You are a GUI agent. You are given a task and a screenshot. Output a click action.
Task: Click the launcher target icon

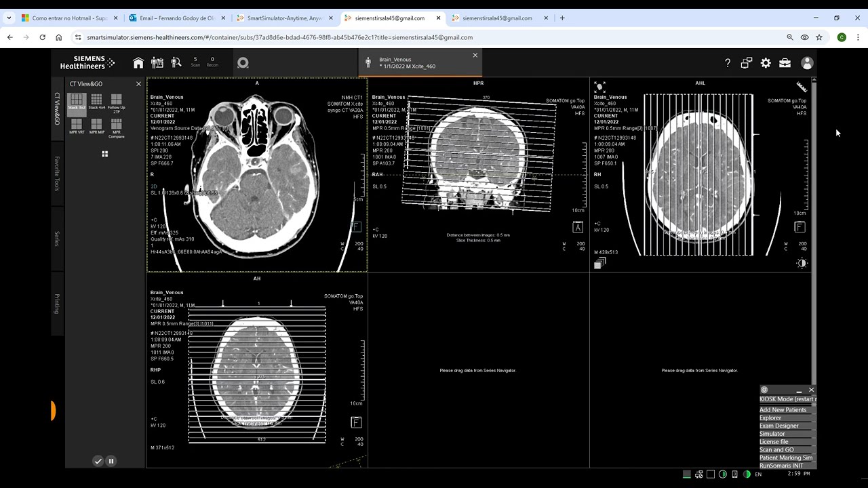click(x=764, y=390)
